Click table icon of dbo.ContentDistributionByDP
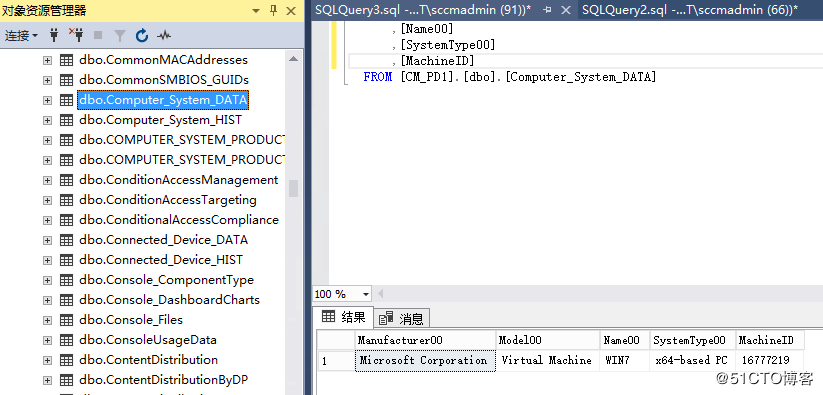This screenshot has width=823, height=395. click(x=66, y=380)
